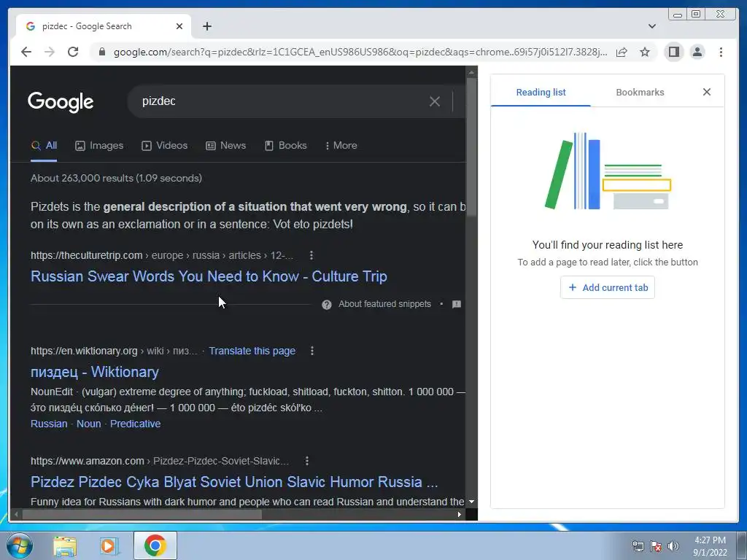Switch to the Bookmarks tab
747x560 pixels.
point(640,93)
